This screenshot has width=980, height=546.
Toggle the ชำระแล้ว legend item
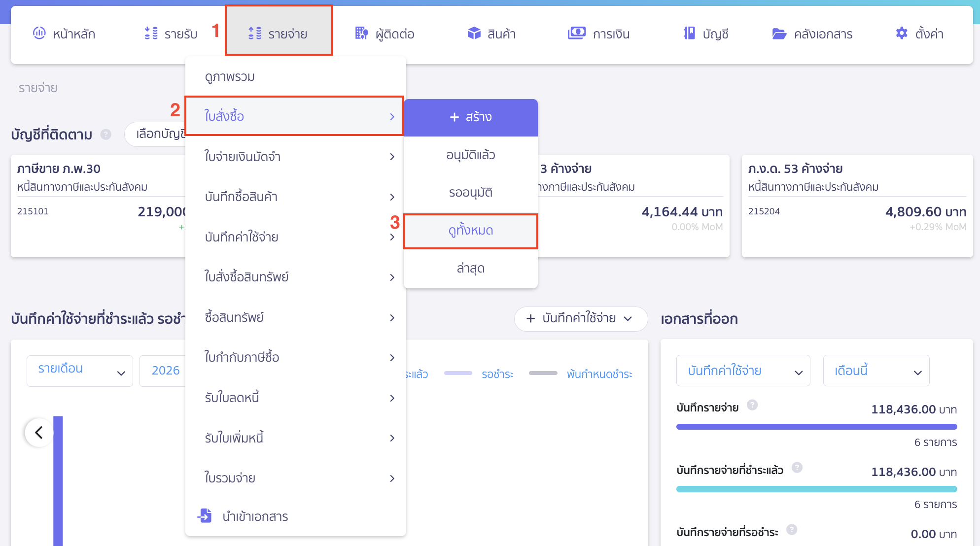pos(417,374)
